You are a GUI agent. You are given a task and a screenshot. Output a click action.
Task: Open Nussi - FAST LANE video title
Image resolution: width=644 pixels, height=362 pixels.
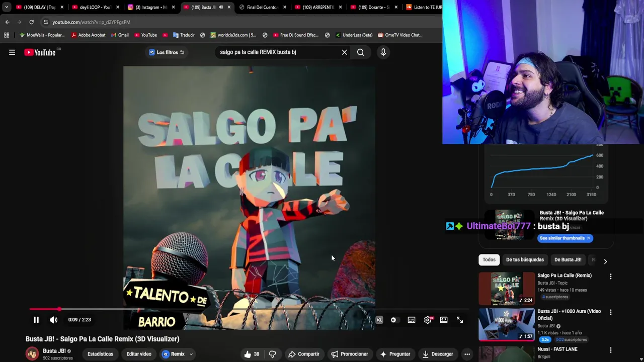557,349
